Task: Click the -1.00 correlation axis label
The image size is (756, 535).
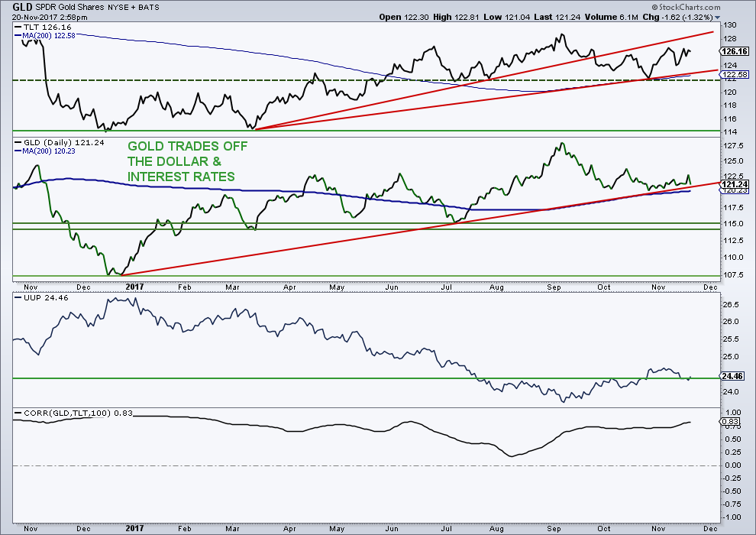Action: click(732, 517)
